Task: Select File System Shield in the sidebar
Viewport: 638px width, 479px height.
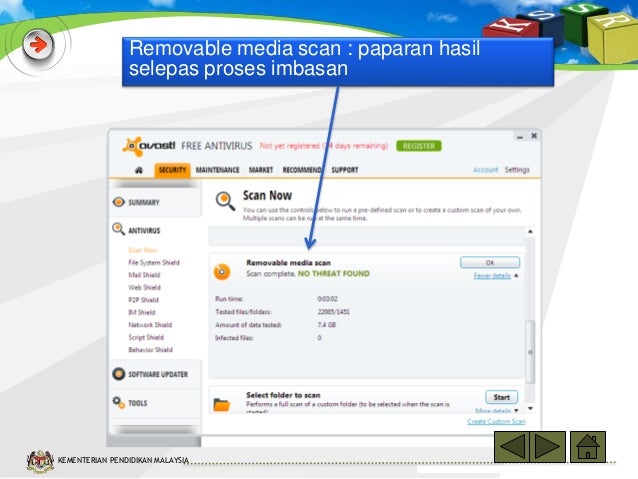Action: tap(154, 262)
